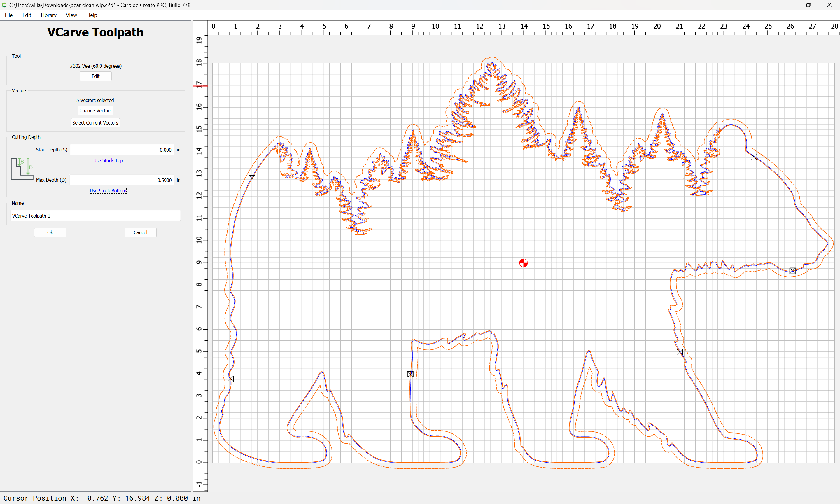The height and width of the screenshot is (504, 840).
Task: Click Select Current Vectors button
Action: [x=95, y=123]
